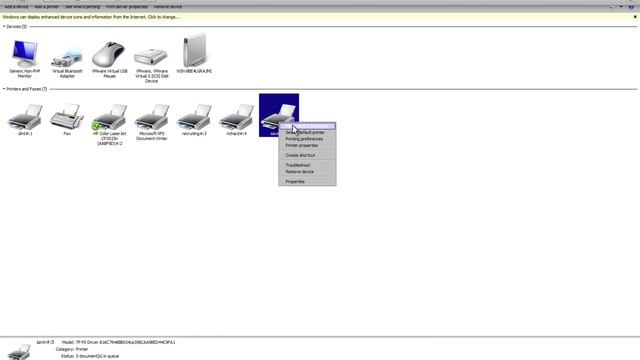Click Add a device in toolbar
The height and width of the screenshot is (360, 640).
16,7
